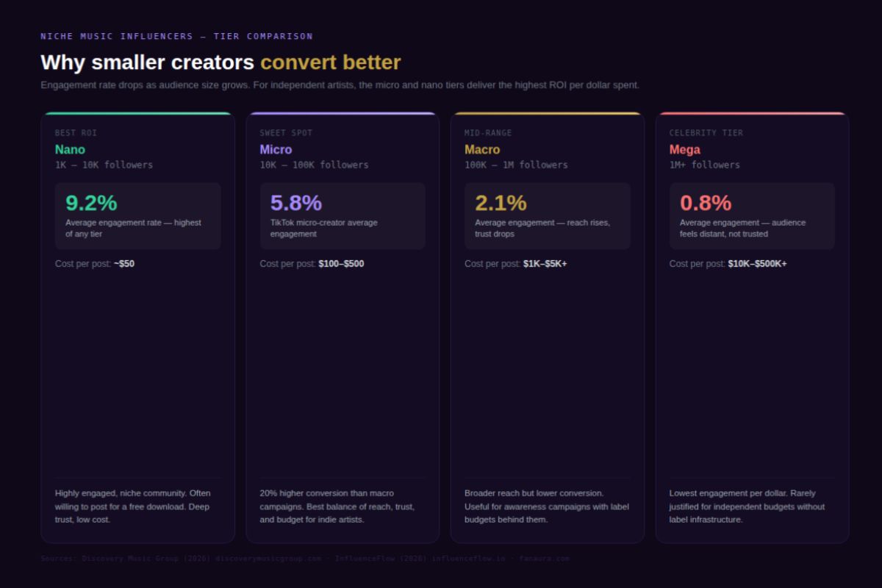Image resolution: width=882 pixels, height=588 pixels.
Task: Click the MID-RANGE label
Action: pyautogui.click(x=488, y=133)
